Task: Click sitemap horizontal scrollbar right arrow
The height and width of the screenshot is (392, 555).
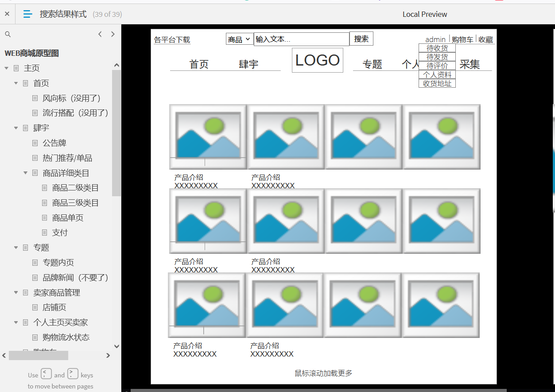Action: pyautogui.click(x=108, y=355)
